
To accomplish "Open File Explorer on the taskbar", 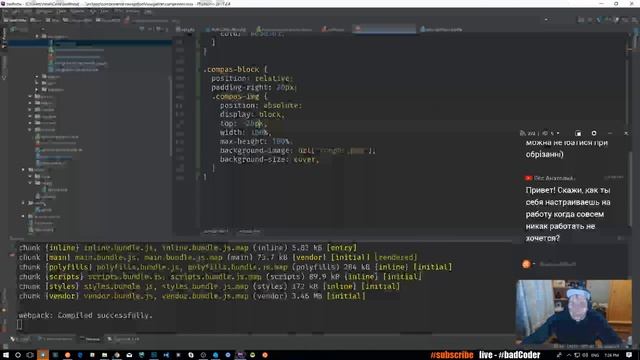I will (x=104, y=355).
